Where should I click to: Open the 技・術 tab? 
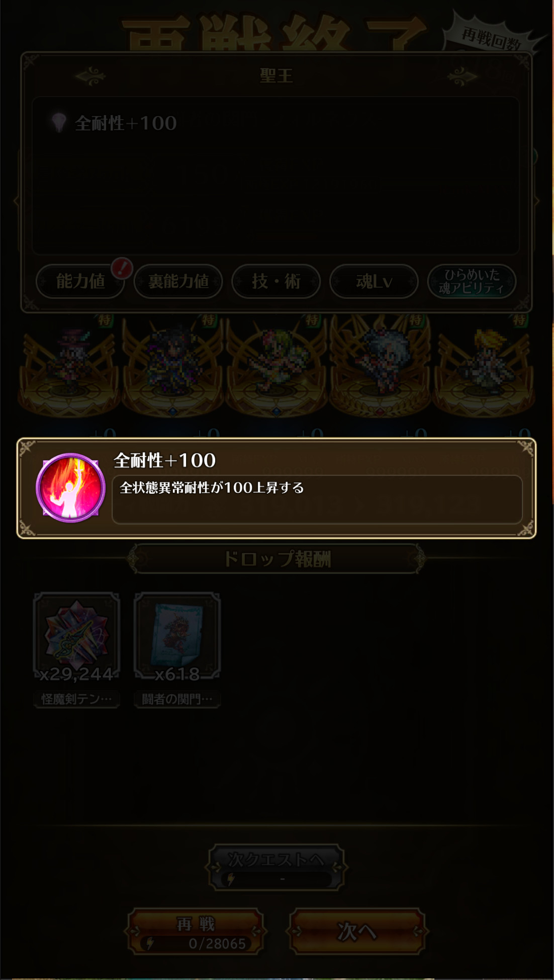point(276,281)
